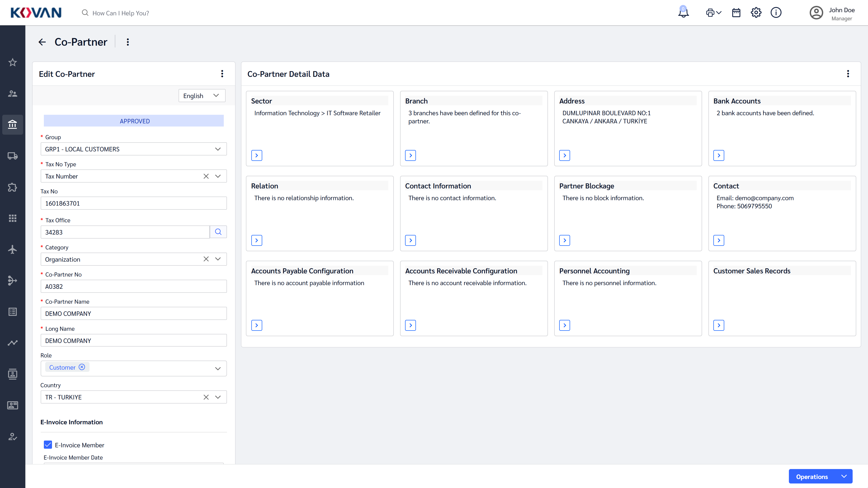Open the calendar icon in header

[x=736, y=13]
